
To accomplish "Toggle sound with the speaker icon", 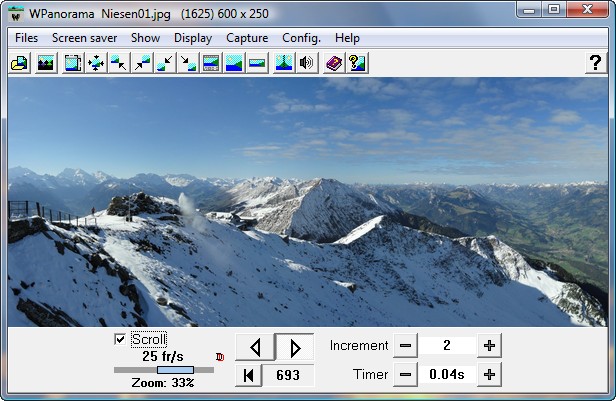I will pyautogui.click(x=307, y=63).
